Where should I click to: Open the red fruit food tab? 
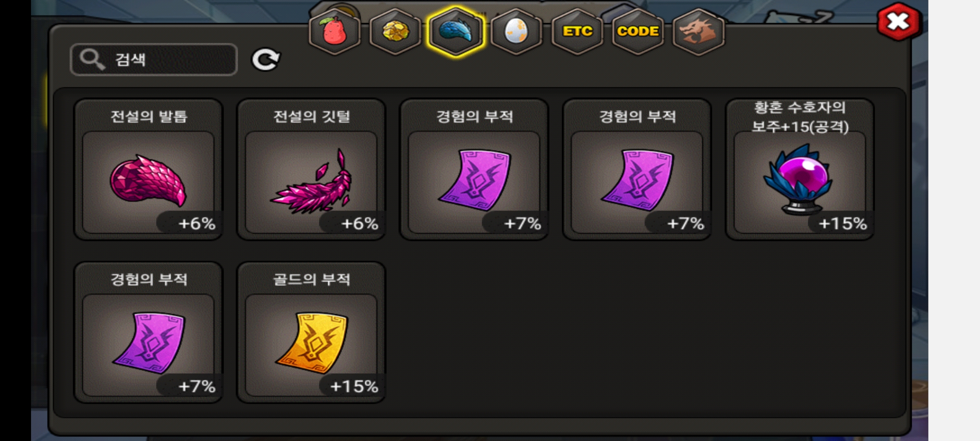334,32
